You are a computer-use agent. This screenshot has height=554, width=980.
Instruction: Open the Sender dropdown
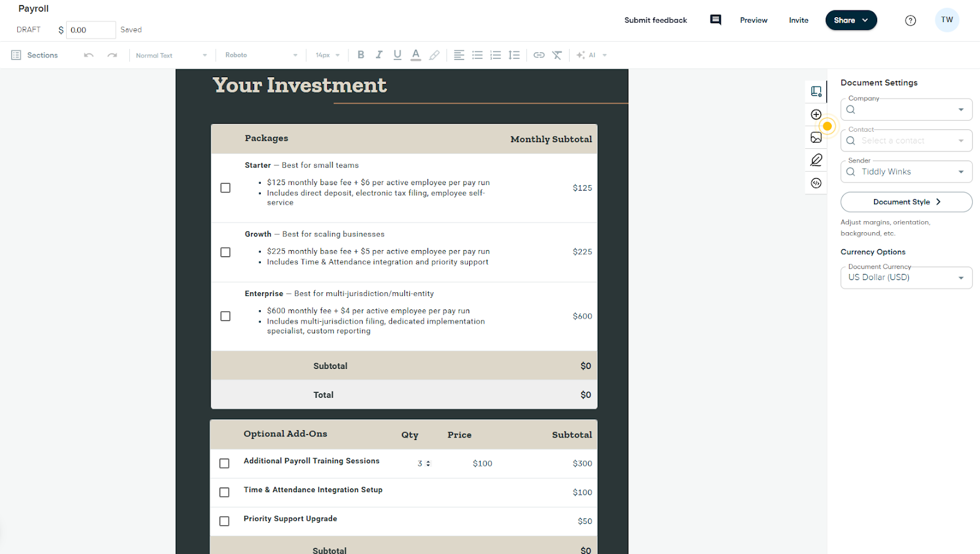906,172
